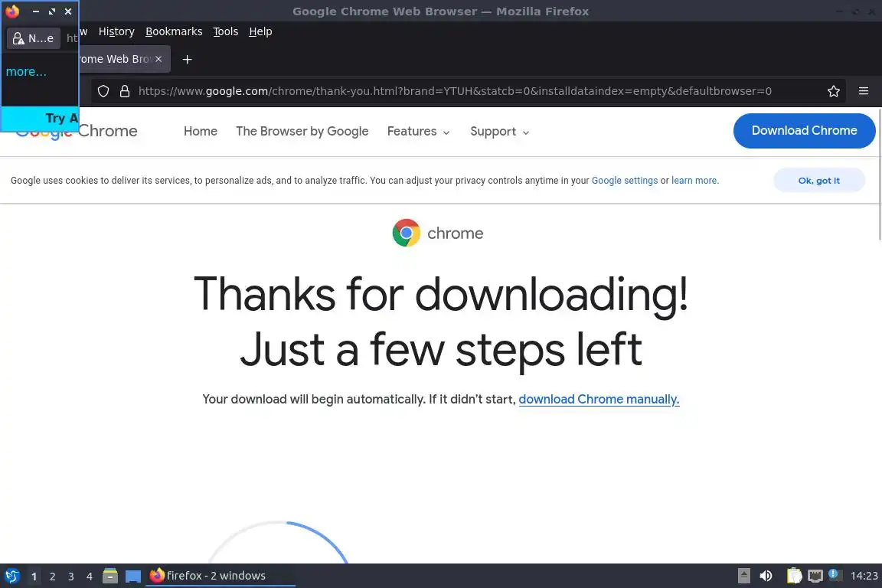Open Google settings link in cookie notice
Screen dimensions: 882x588
[625, 181]
